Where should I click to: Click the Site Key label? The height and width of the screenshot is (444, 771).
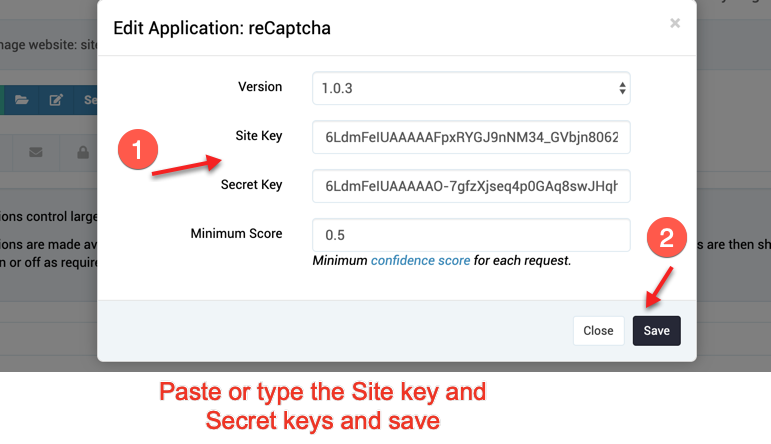tap(259, 136)
